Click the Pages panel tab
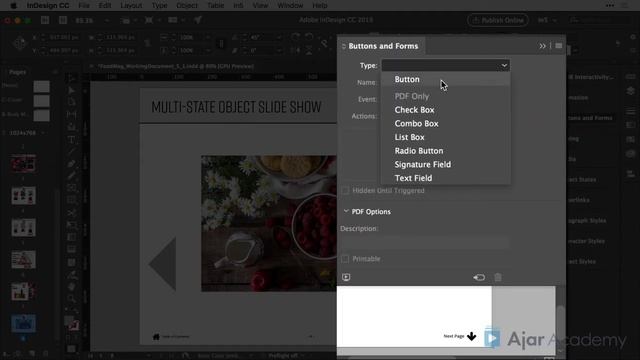This screenshot has width=640, height=360. click(18, 72)
